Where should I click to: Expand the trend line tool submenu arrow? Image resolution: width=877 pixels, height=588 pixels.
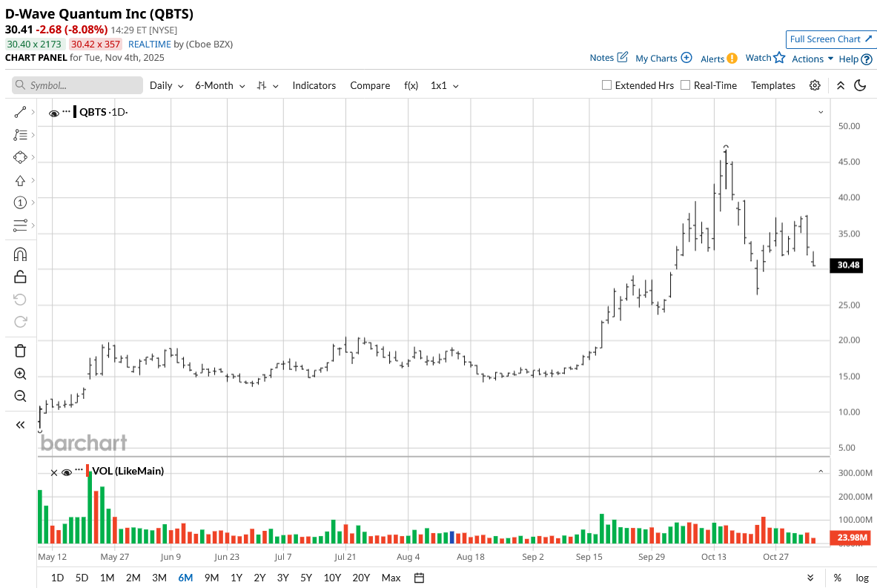pyautogui.click(x=33, y=113)
